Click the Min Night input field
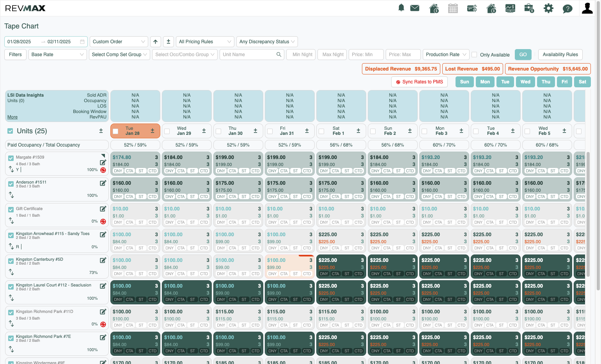 [x=301, y=55]
